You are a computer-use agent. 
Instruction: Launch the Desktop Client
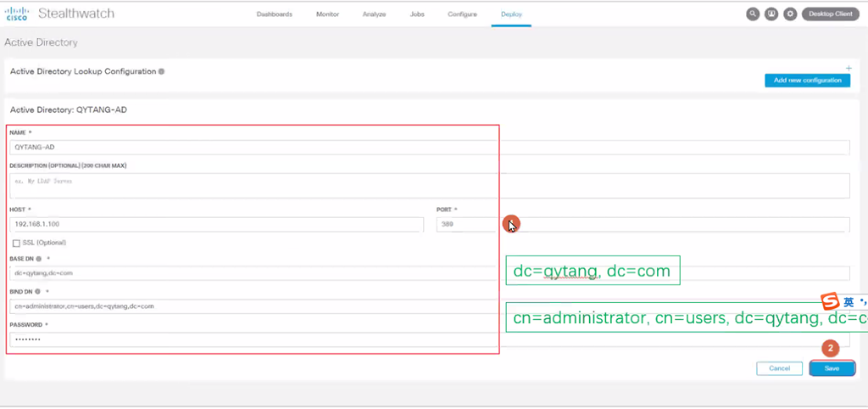(x=831, y=14)
